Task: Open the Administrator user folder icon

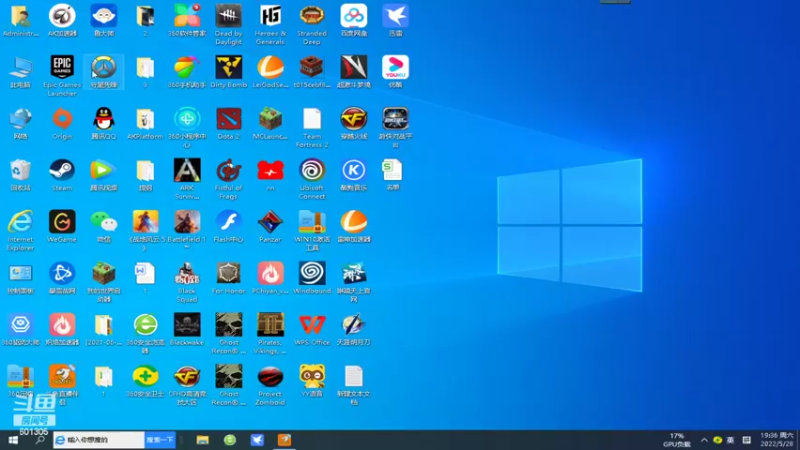Action: point(20,20)
